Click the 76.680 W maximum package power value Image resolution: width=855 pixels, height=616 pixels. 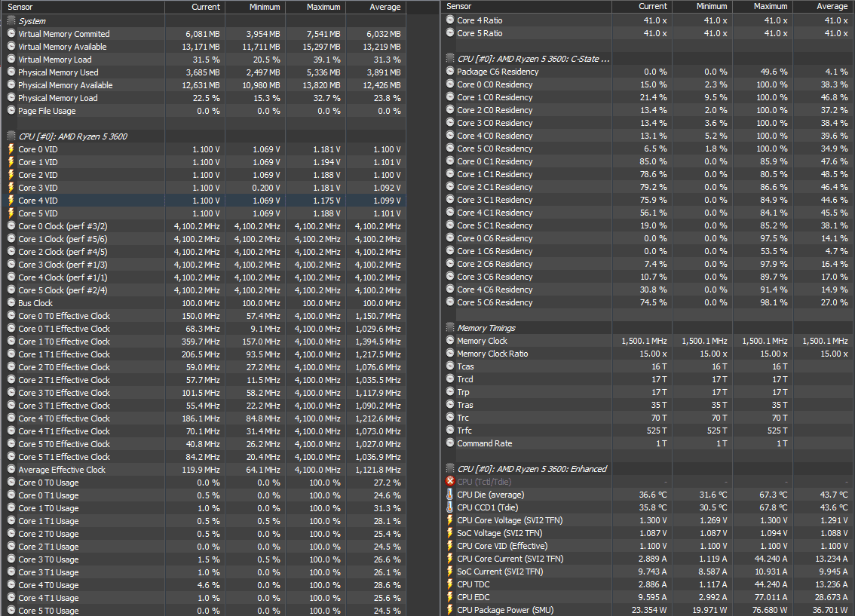coord(768,609)
